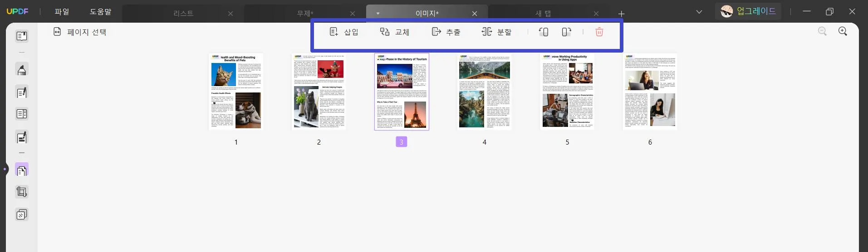
Task: Click page number 5 label
Action: point(567,142)
